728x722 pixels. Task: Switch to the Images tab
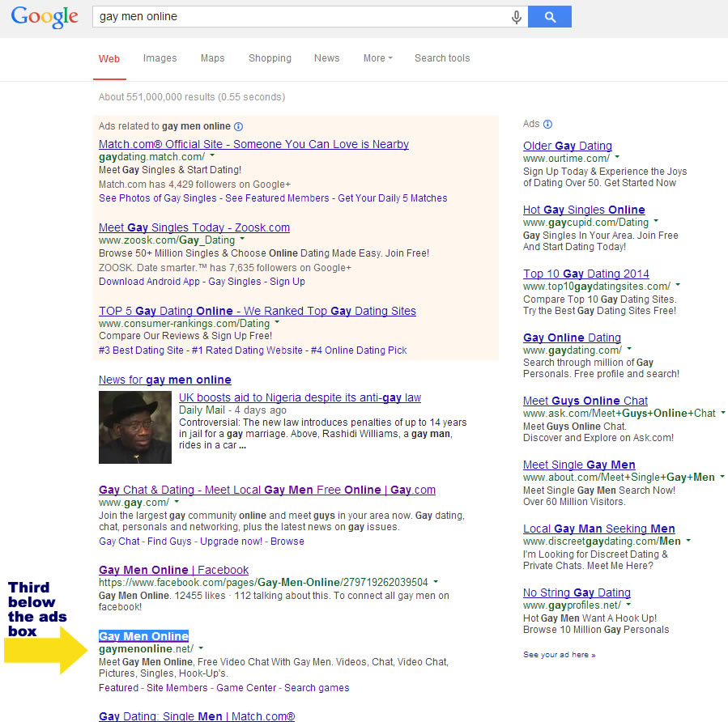click(x=160, y=58)
